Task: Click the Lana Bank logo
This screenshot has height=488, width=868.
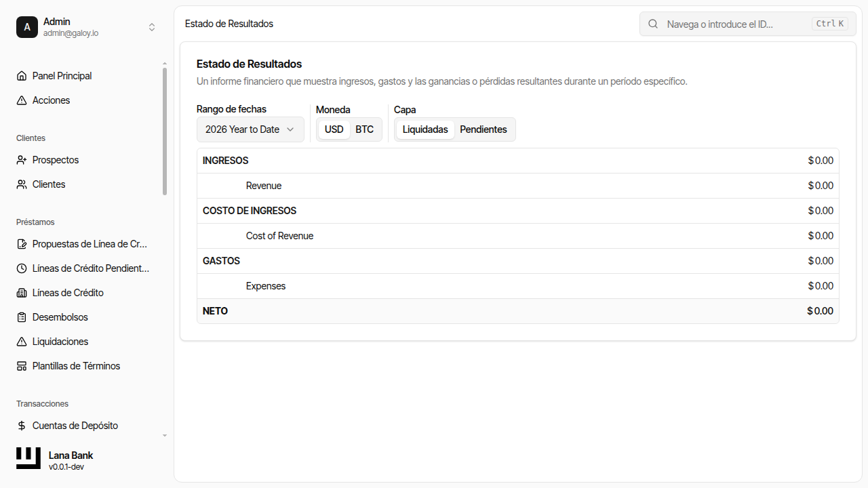Action: click(28, 458)
